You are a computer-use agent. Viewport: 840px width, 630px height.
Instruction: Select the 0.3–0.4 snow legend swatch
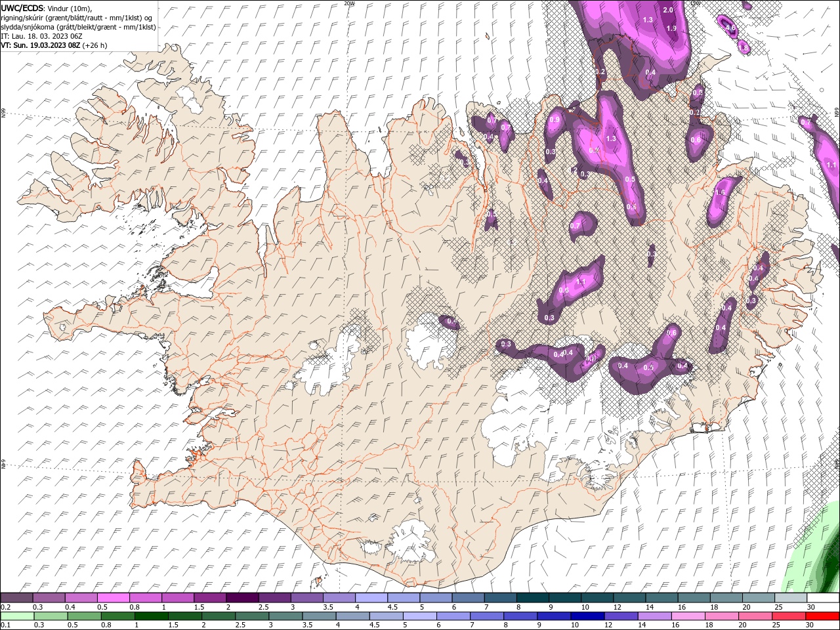click(49, 598)
